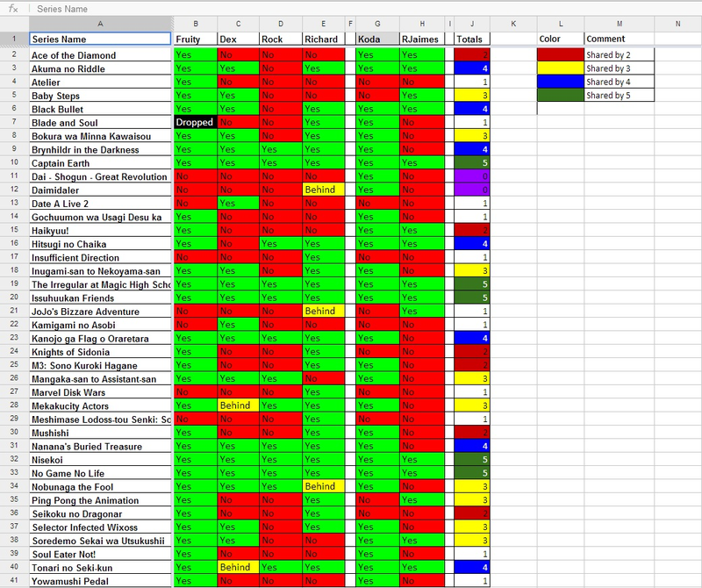
Task: Select row 21 header
Action: pyautogui.click(x=14, y=311)
